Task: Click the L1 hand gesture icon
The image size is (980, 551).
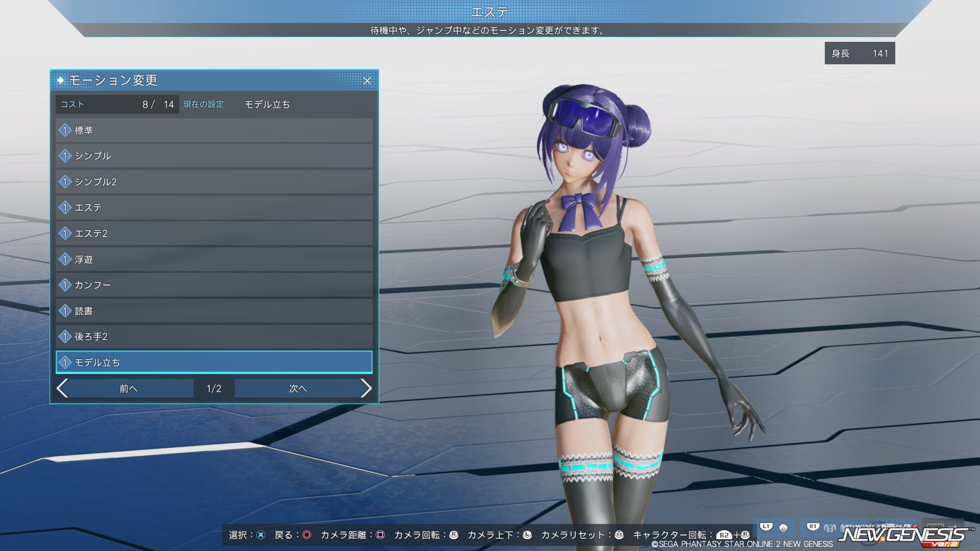Action: [783, 528]
